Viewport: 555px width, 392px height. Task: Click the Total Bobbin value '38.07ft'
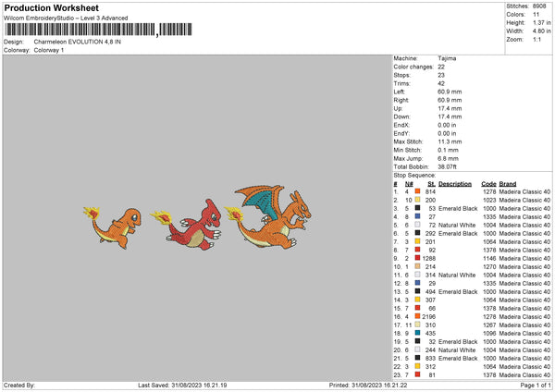tap(448, 166)
